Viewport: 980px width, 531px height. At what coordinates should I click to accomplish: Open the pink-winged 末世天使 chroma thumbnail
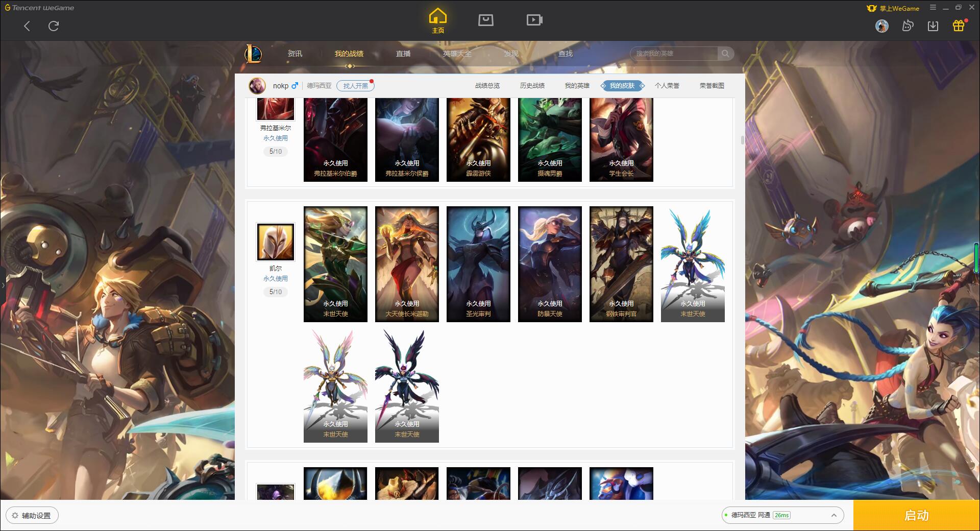coord(335,385)
